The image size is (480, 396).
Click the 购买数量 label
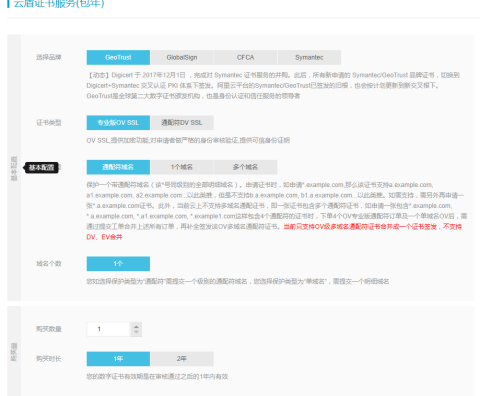pos(49,329)
